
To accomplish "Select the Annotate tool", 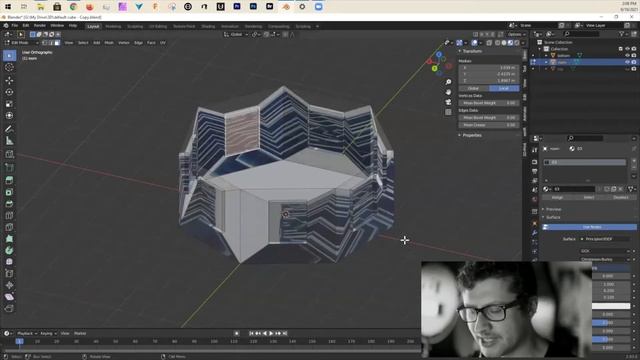I will coord(9,129).
